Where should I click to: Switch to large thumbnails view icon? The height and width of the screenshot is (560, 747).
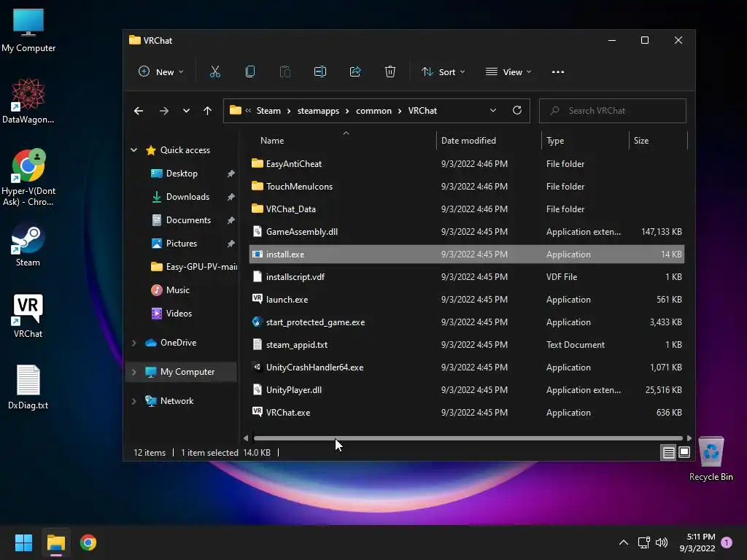pyautogui.click(x=684, y=452)
